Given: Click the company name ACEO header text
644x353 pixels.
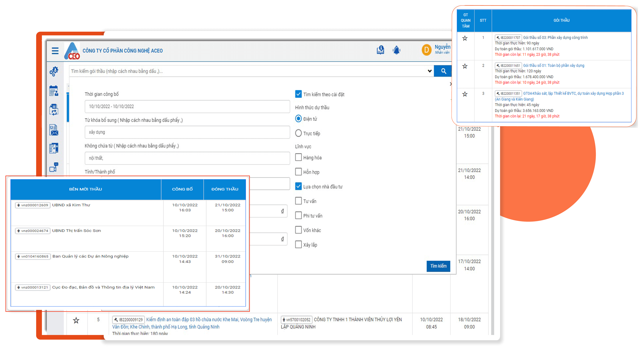Looking at the screenshot, I should click(x=123, y=51).
